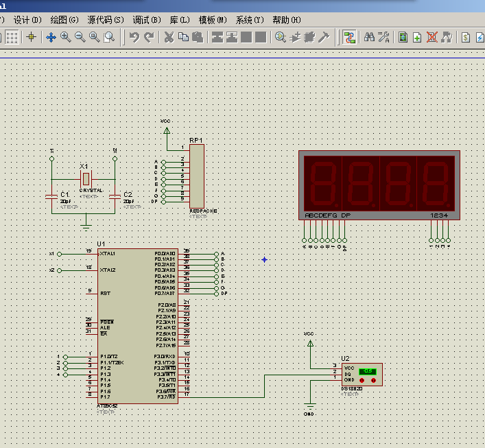Click the cut scissors icon
Image resolution: width=485 pixels, height=448 pixels.
point(169,37)
